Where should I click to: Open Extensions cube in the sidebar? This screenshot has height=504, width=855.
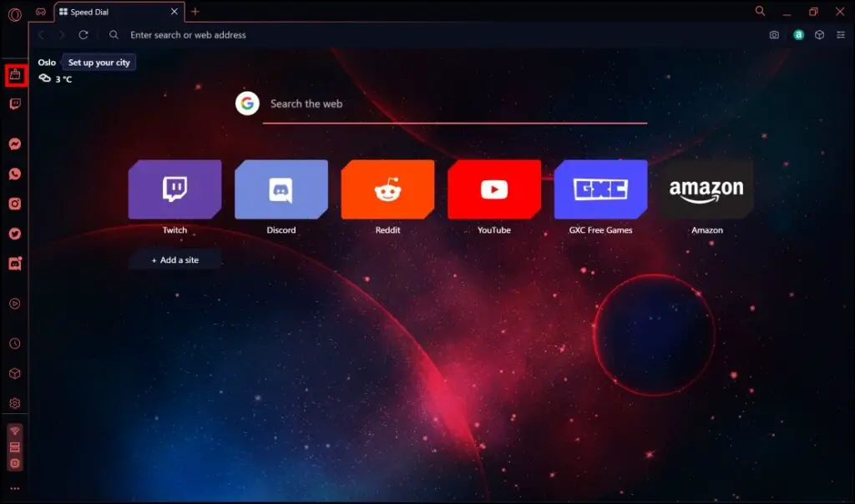tap(15, 373)
